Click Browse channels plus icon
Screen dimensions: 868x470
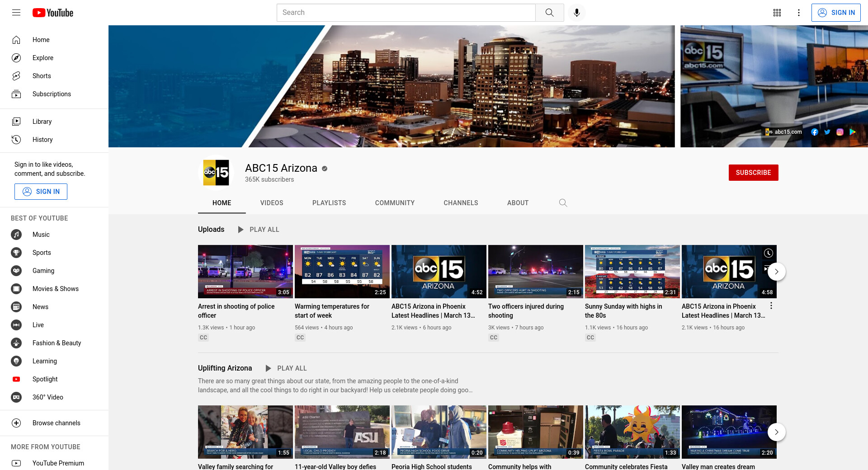click(16, 423)
